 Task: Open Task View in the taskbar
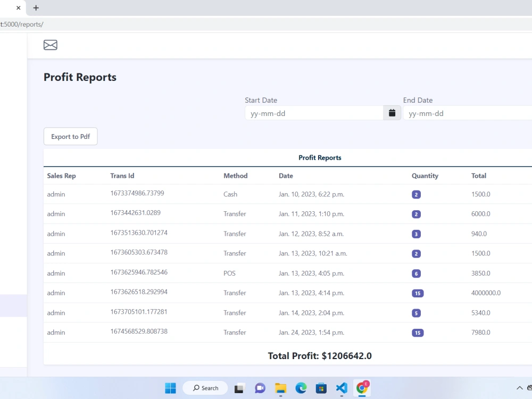coord(239,388)
